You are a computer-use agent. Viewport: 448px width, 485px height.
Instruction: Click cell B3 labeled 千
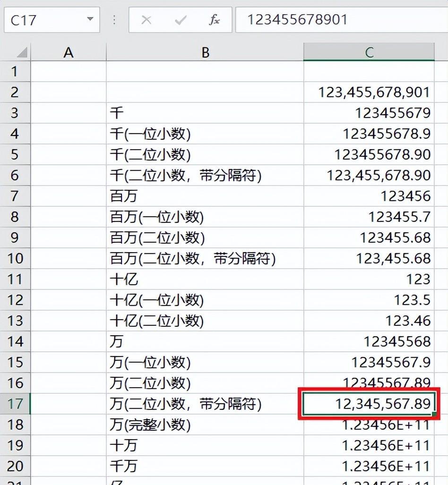(x=205, y=113)
